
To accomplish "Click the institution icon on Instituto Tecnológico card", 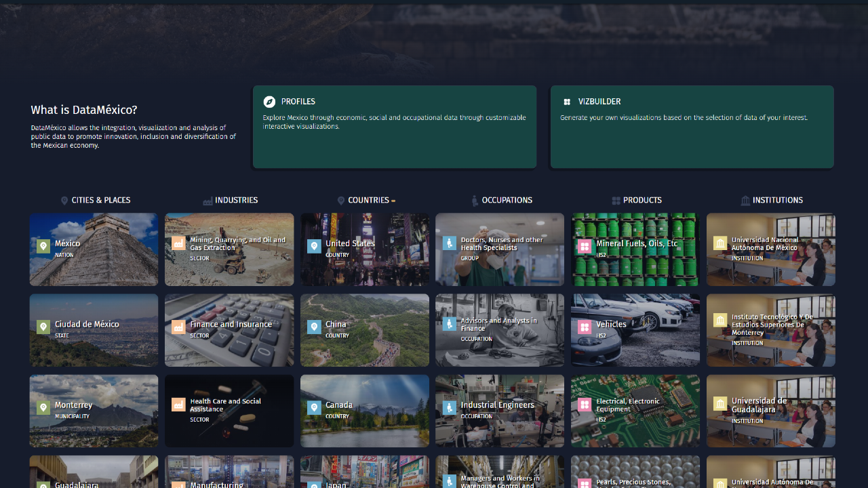I will tap(720, 321).
